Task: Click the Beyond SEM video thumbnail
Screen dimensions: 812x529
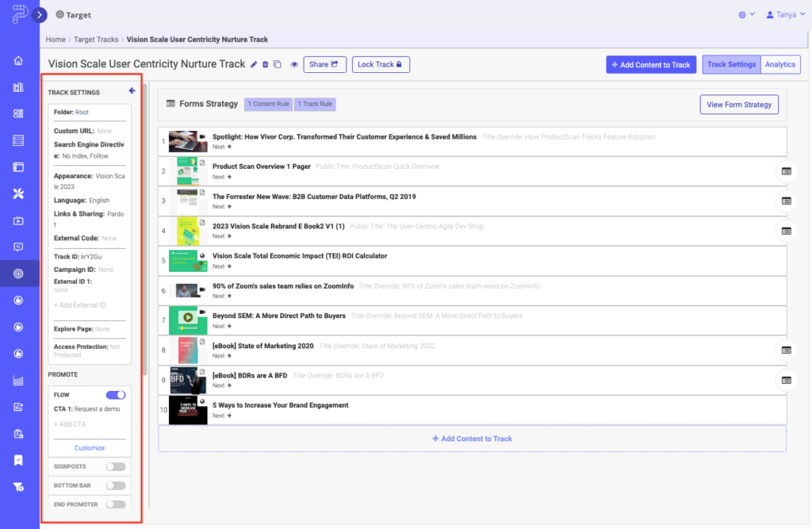Action: (188, 320)
